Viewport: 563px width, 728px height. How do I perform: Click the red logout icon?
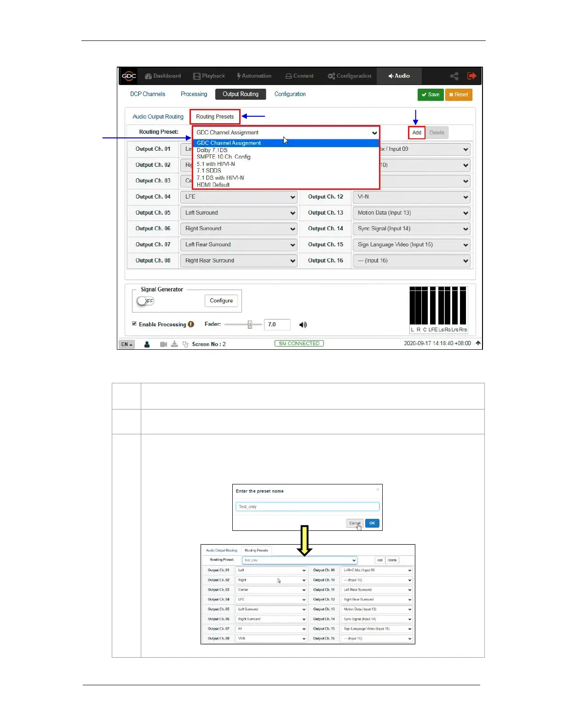click(x=471, y=76)
